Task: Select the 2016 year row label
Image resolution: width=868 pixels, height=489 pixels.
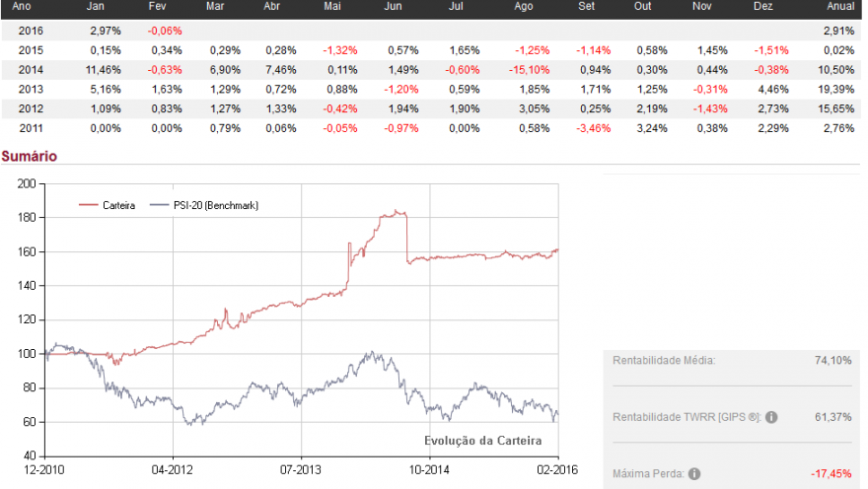Action: (31, 31)
